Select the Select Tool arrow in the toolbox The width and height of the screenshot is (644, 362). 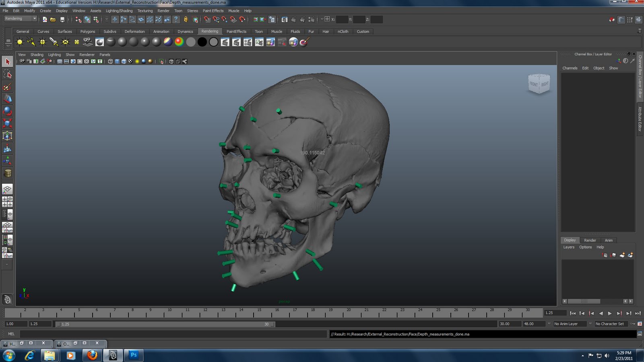coord(7,61)
